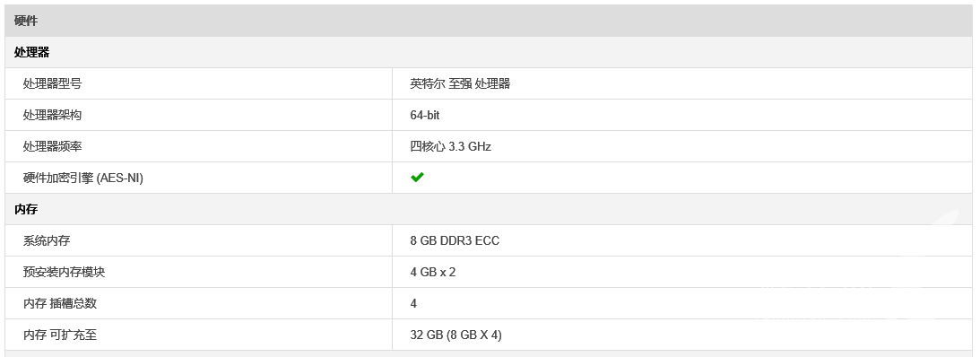Image resolution: width=980 pixels, height=357 pixels.
Task: Select the 处理器架构 label
Action: (x=53, y=115)
